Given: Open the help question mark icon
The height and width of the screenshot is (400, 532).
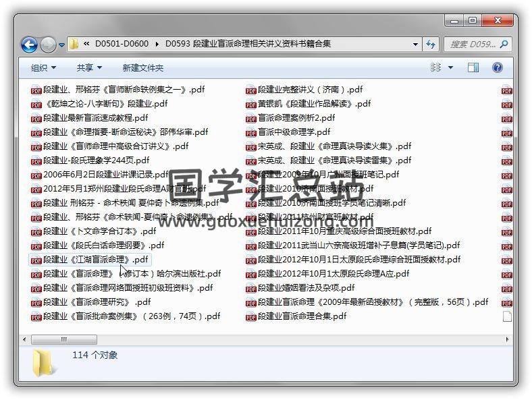Looking at the screenshot, I should pos(498,67).
